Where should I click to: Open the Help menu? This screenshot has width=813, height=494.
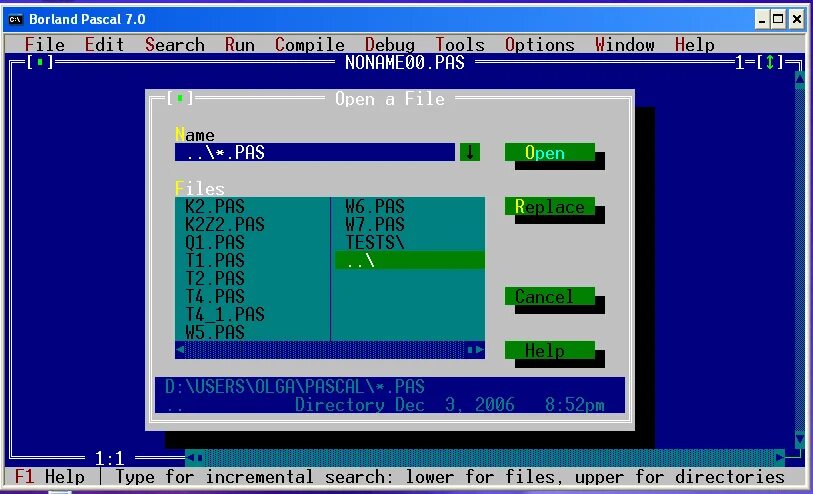point(694,45)
